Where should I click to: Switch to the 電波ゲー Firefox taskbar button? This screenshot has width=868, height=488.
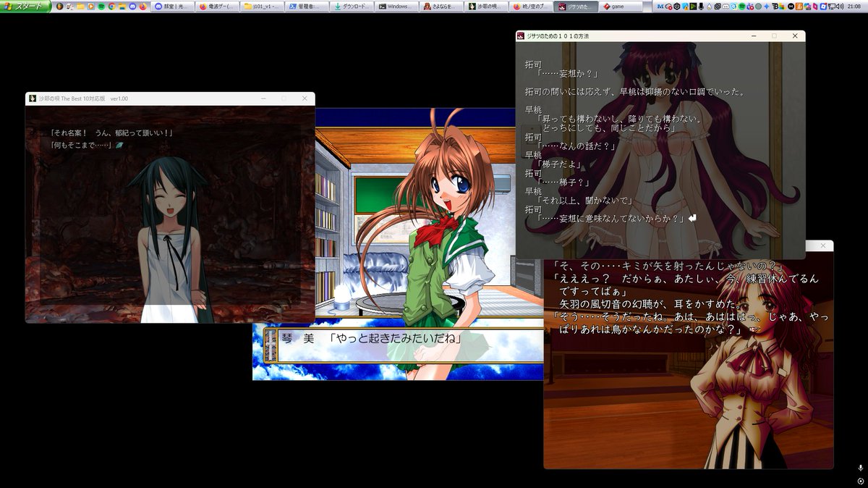218,7
